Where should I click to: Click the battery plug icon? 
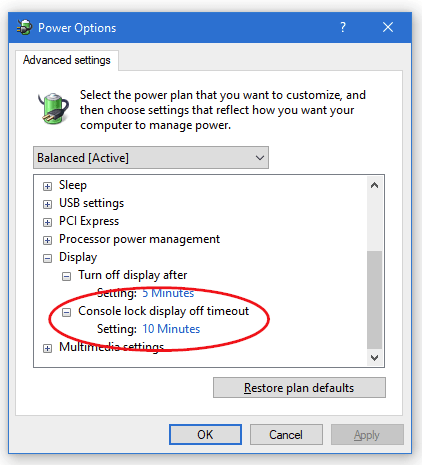click(53, 108)
